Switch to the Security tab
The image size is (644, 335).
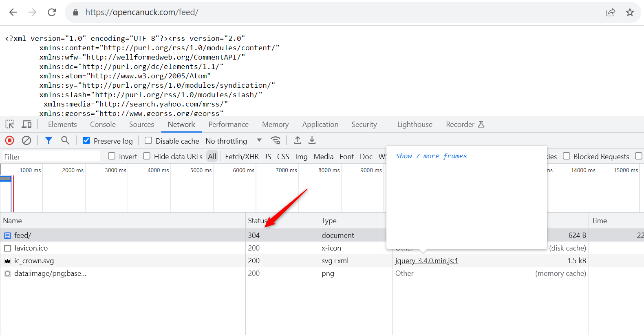(x=364, y=124)
